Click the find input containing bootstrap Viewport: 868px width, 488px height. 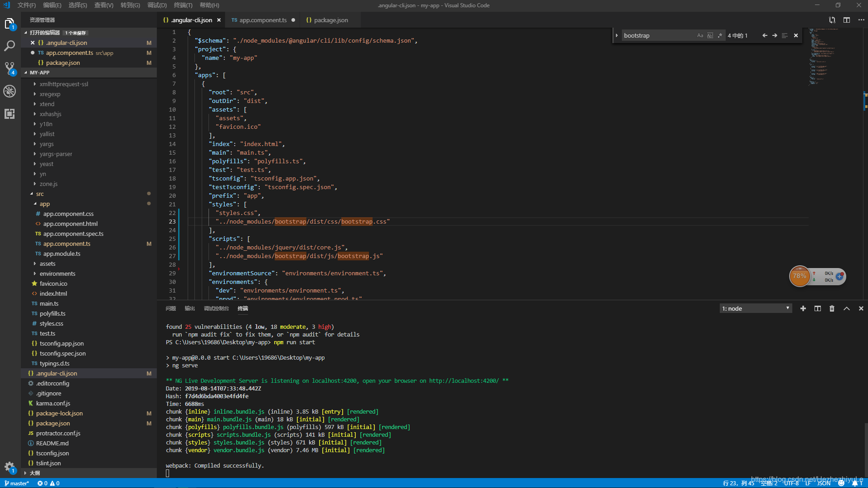click(659, 35)
